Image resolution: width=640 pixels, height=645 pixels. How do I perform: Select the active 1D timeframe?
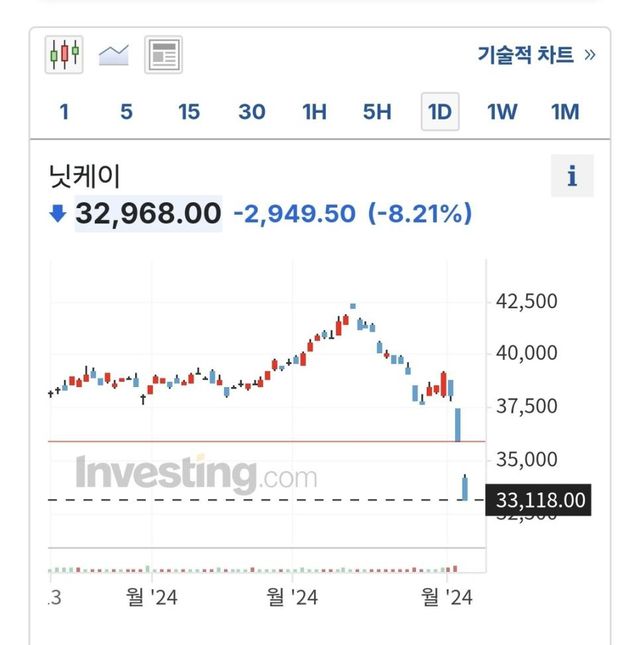coord(439,112)
